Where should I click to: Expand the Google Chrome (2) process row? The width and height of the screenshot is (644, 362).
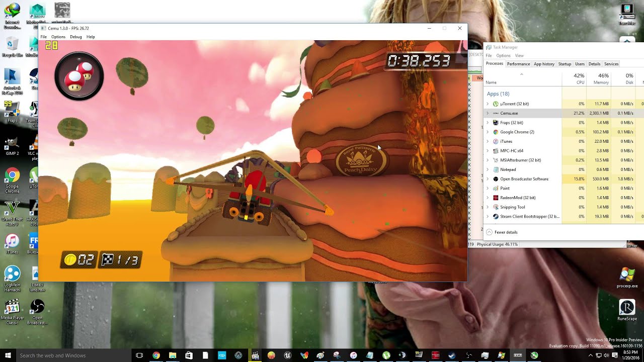[488, 132]
